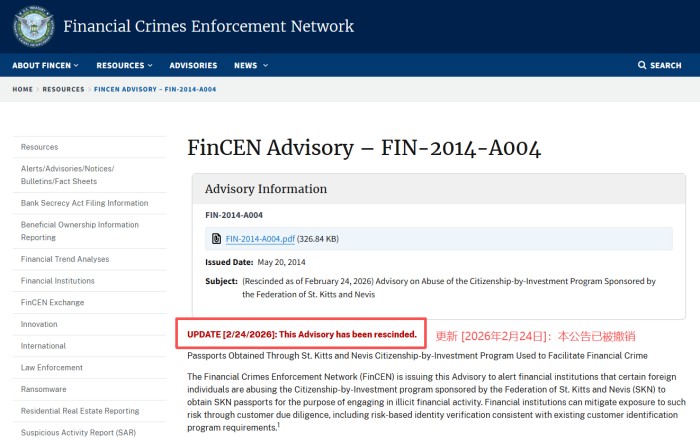Open Alerts/Advisories/Notices sidebar link
700x438 pixels.
[68, 174]
